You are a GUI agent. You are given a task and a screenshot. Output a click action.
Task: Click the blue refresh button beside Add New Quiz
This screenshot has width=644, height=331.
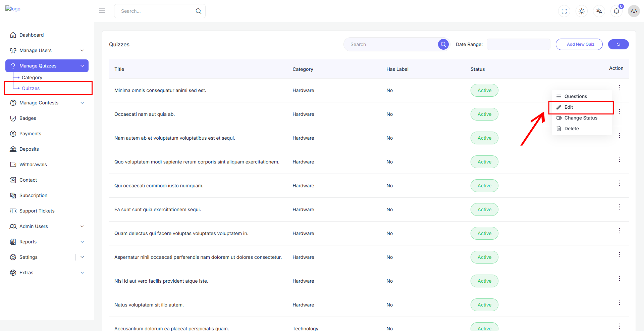[x=619, y=44]
